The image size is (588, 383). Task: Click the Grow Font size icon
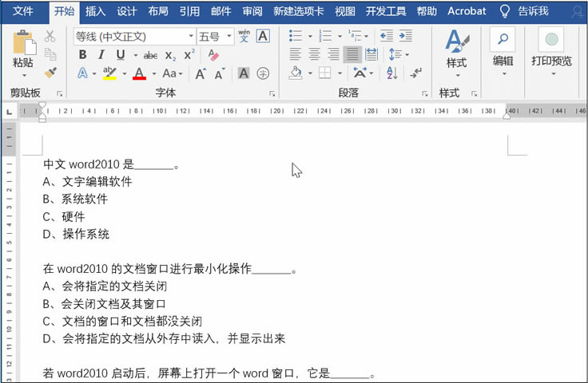pyautogui.click(x=201, y=73)
